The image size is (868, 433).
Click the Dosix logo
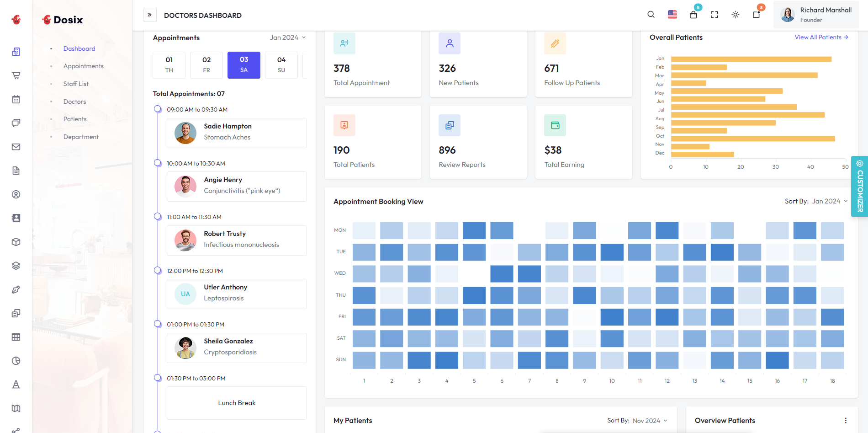[x=63, y=20]
